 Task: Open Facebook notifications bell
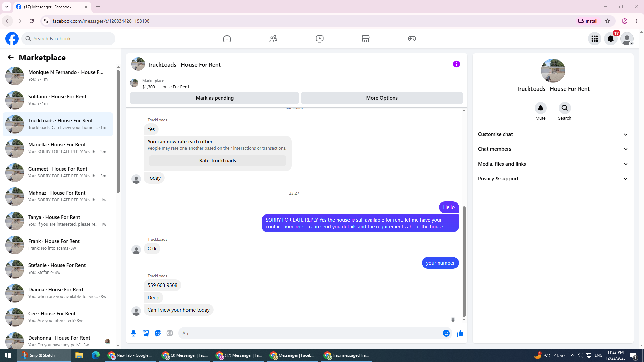611,39
